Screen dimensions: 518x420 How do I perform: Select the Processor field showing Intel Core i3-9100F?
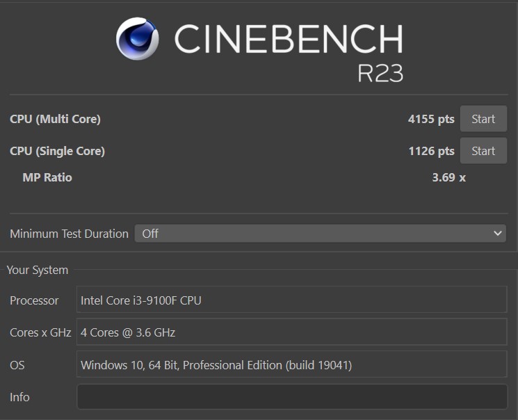point(292,300)
